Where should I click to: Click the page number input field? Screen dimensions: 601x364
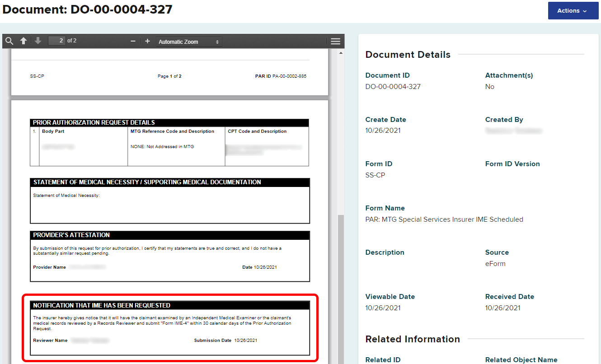click(x=57, y=41)
